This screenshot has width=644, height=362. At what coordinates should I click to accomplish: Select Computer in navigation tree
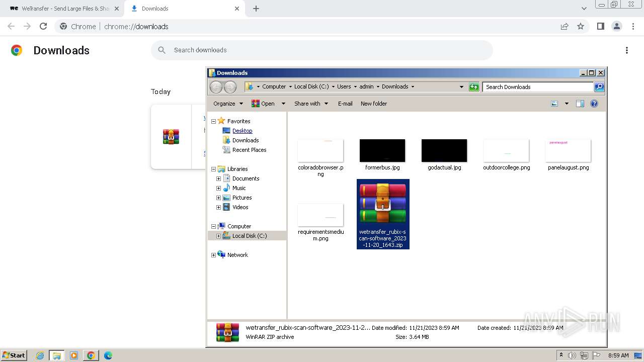[x=239, y=226]
